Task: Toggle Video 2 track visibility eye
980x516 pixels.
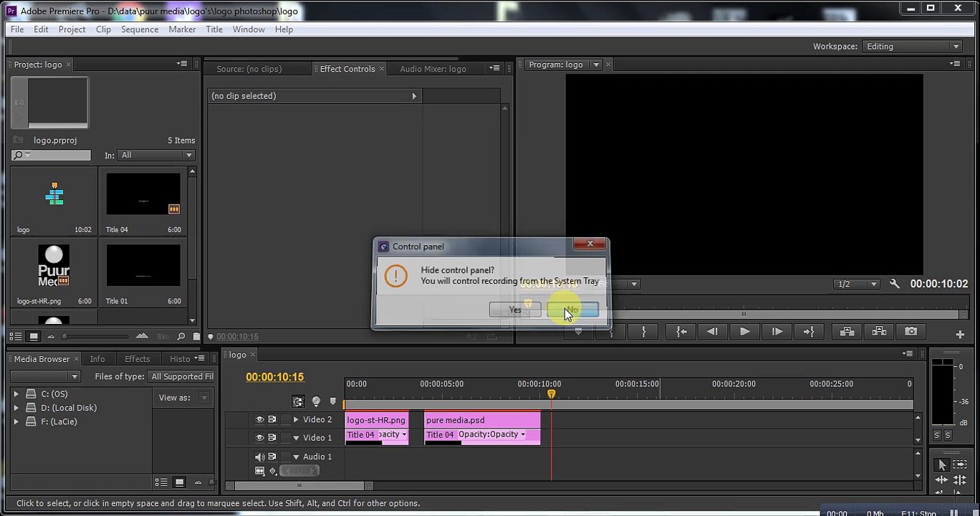Action: [259, 420]
